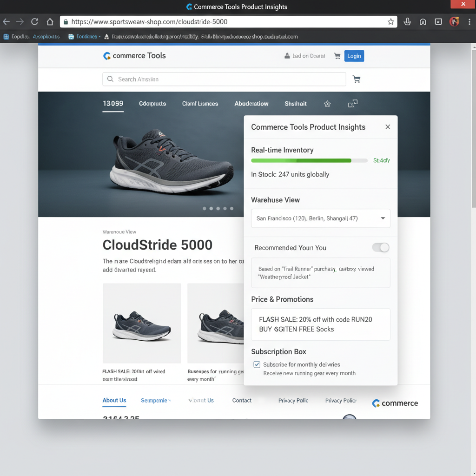
Task: Click the Continee bookmark in the bookmarks bar
Action: (84, 36)
